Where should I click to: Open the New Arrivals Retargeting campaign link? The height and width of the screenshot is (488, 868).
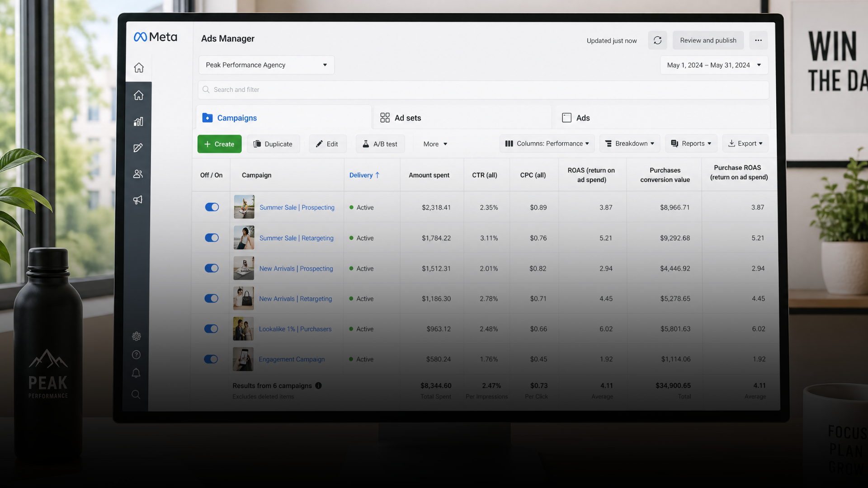(295, 299)
